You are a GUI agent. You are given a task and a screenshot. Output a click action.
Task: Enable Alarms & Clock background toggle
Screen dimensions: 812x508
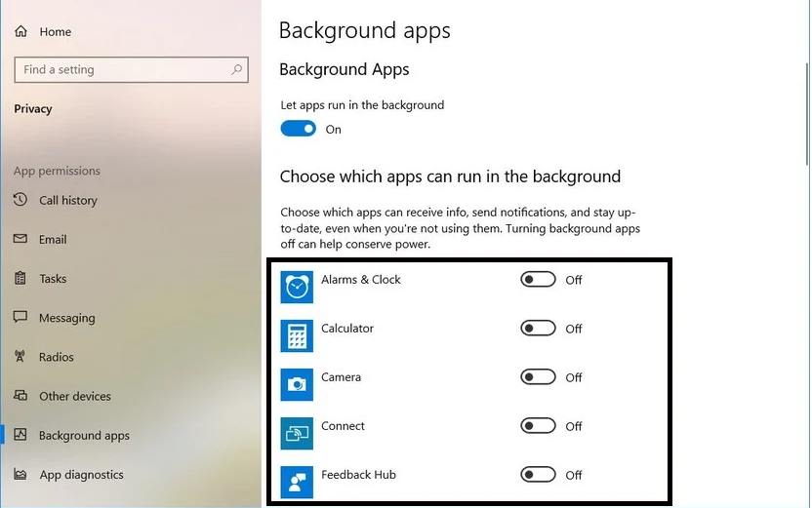click(538, 279)
